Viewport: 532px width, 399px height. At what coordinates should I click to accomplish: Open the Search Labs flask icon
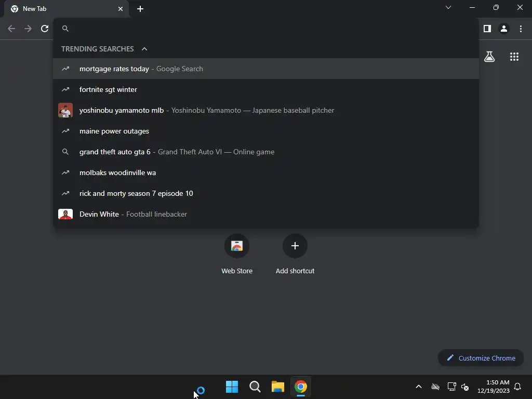pyautogui.click(x=489, y=57)
